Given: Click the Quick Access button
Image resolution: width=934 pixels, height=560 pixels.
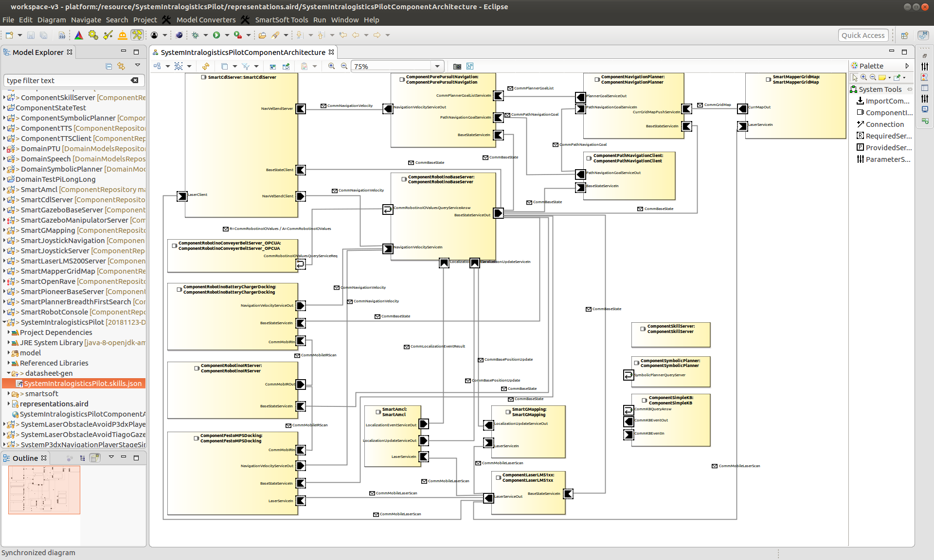Looking at the screenshot, I should (x=863, y=35).
